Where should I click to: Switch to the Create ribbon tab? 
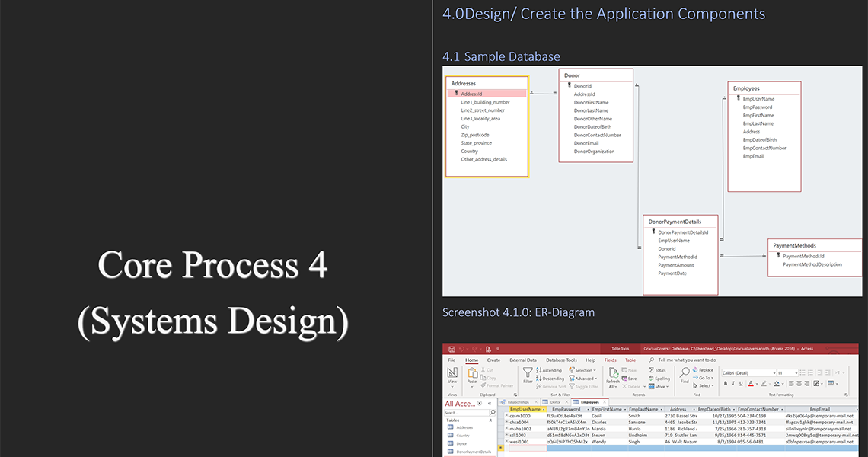[x=493, y=360]
